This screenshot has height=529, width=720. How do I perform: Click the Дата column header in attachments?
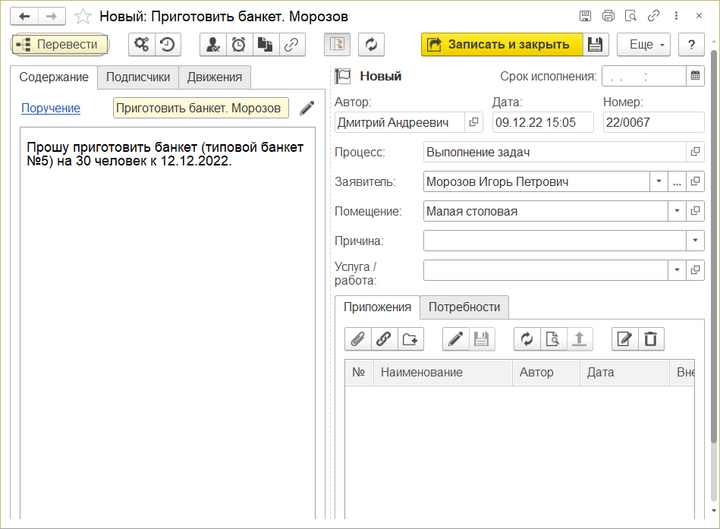(x=624, y=372)
